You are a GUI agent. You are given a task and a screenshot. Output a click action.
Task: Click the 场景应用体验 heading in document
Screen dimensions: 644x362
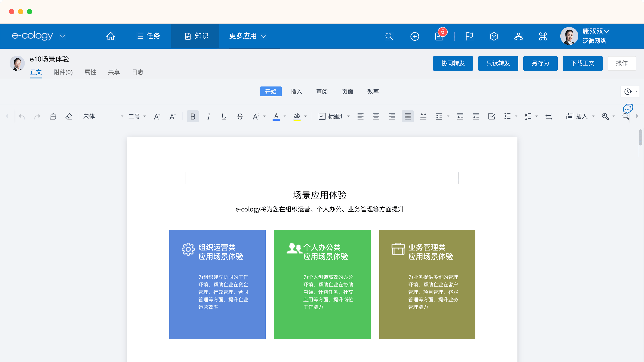320,195
